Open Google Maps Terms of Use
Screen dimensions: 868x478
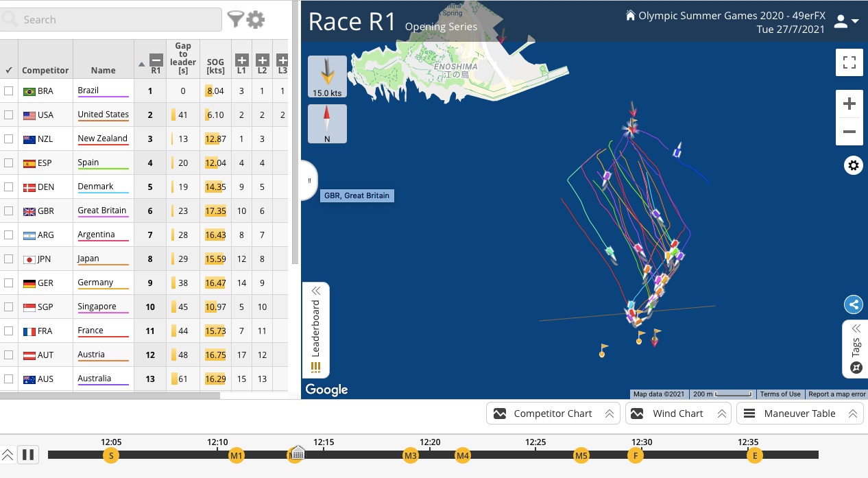(x=780, y=394)
